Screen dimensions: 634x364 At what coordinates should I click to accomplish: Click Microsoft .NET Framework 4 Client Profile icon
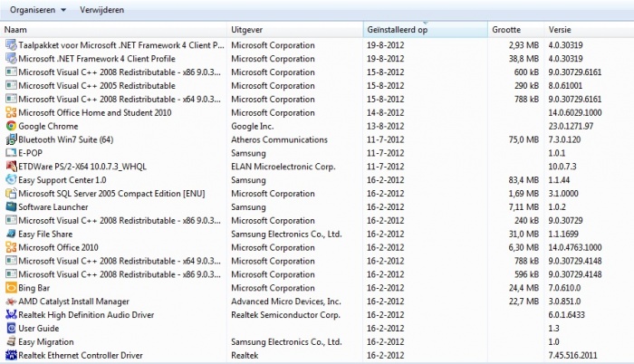click(x=11, y=59)
